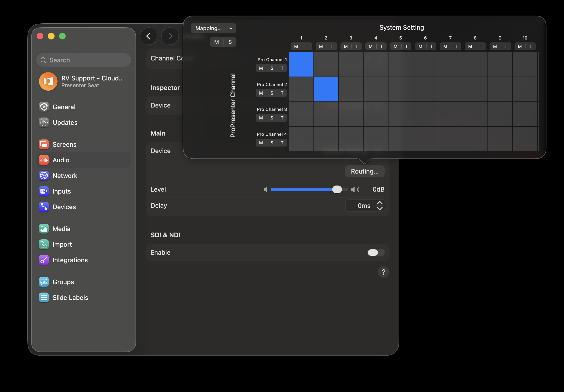Toggle the SDI & NDI Enable switch
Viewport: 564px width, 392px height.
tap(376, 253)
